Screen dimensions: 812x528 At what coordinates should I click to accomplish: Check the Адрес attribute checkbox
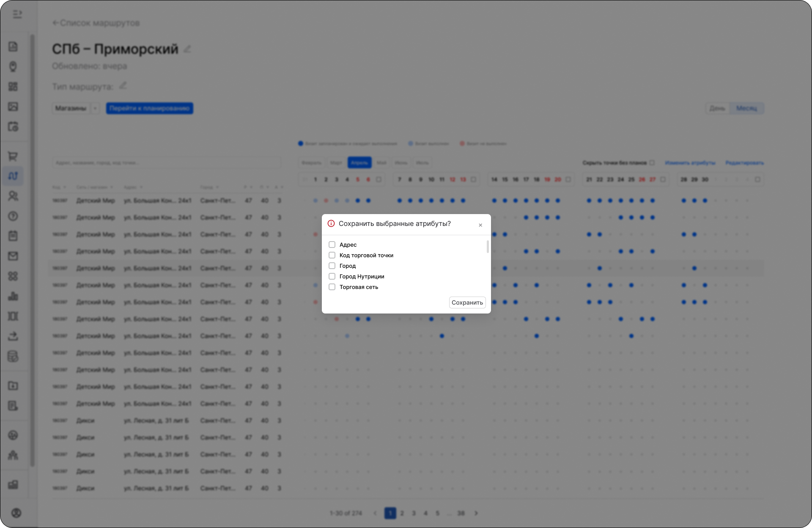coord(332,245)
